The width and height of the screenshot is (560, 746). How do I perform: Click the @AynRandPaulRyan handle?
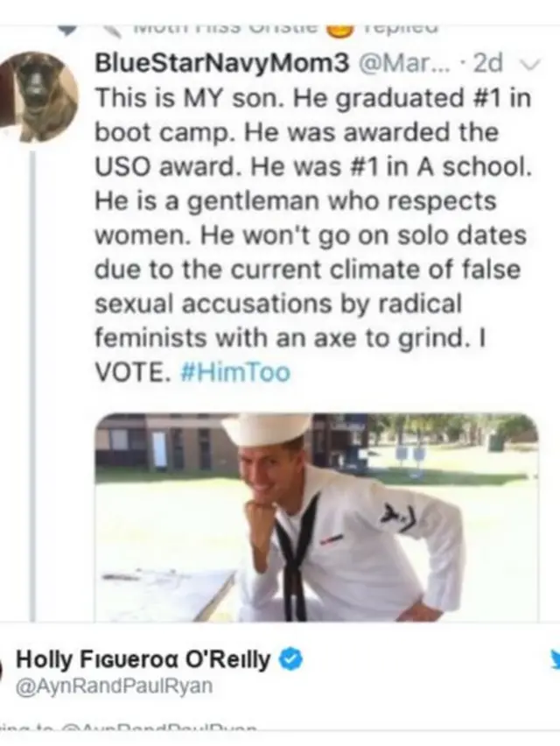[x=115, y=686]
